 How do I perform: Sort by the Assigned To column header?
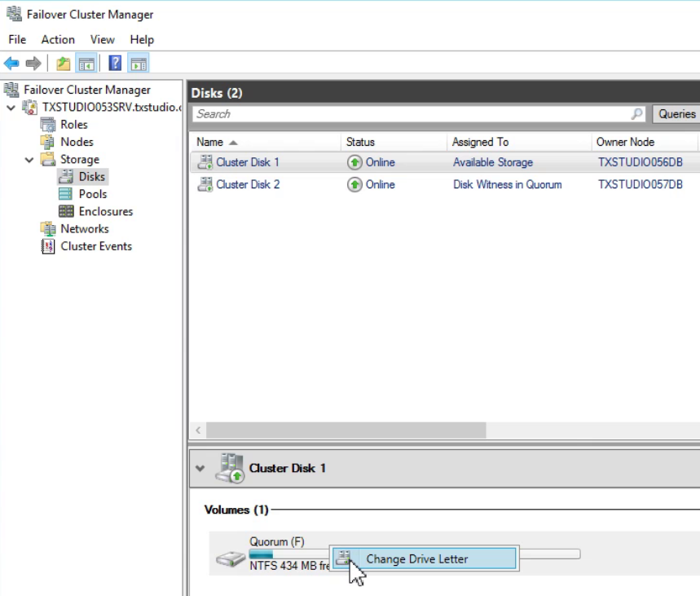(519, 142)
